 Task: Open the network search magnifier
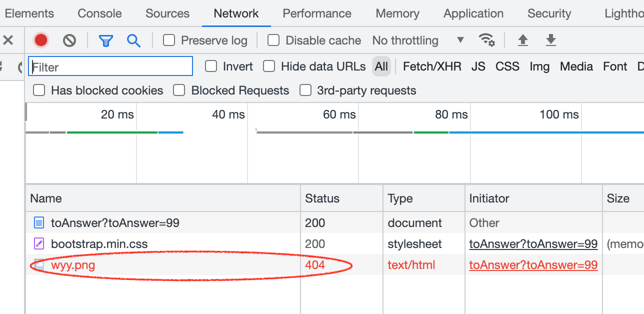(133, 40)
